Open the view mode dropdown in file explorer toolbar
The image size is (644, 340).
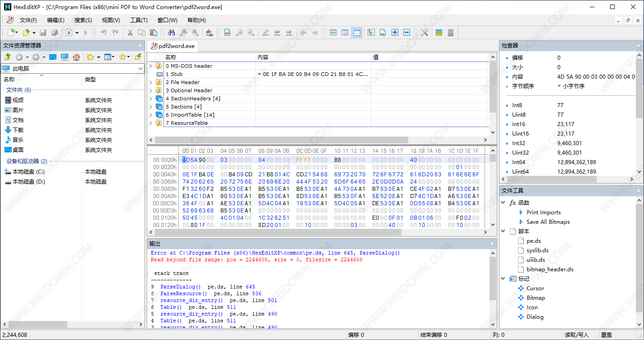[113, 57]
